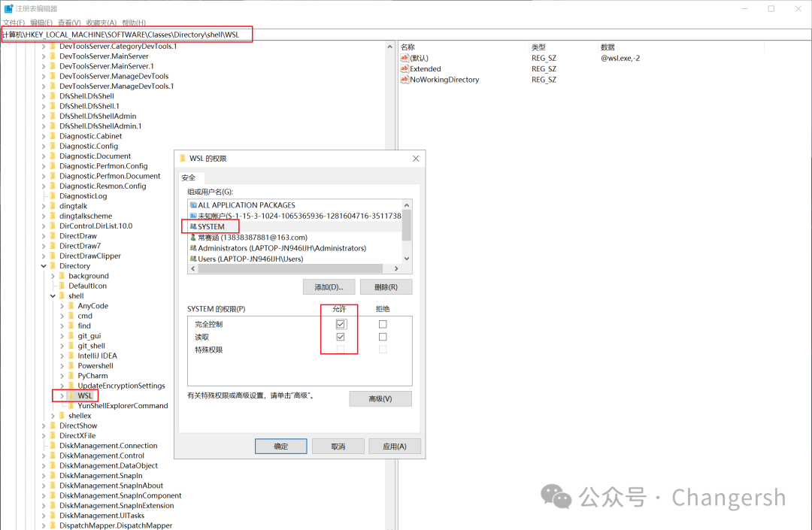Select the PyCharm folder icon in tree
The width and height of the screenshot is (812, 530).
pos(71,376)
